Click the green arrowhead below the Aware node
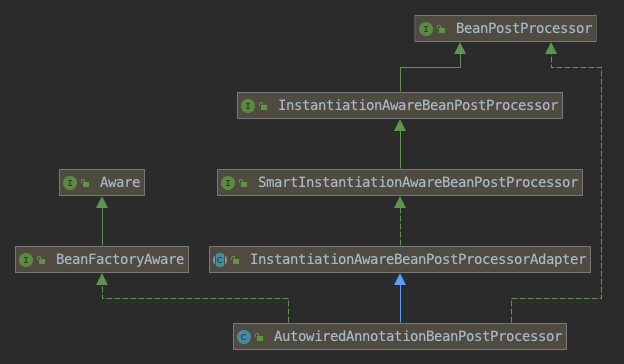 [102, 202]
